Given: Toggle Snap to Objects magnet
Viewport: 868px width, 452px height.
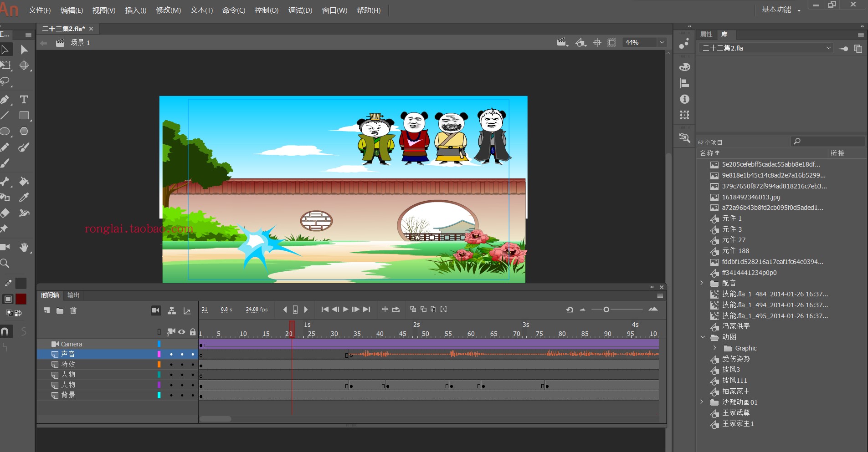Looking at the screenshot, I should click(5, 331).
